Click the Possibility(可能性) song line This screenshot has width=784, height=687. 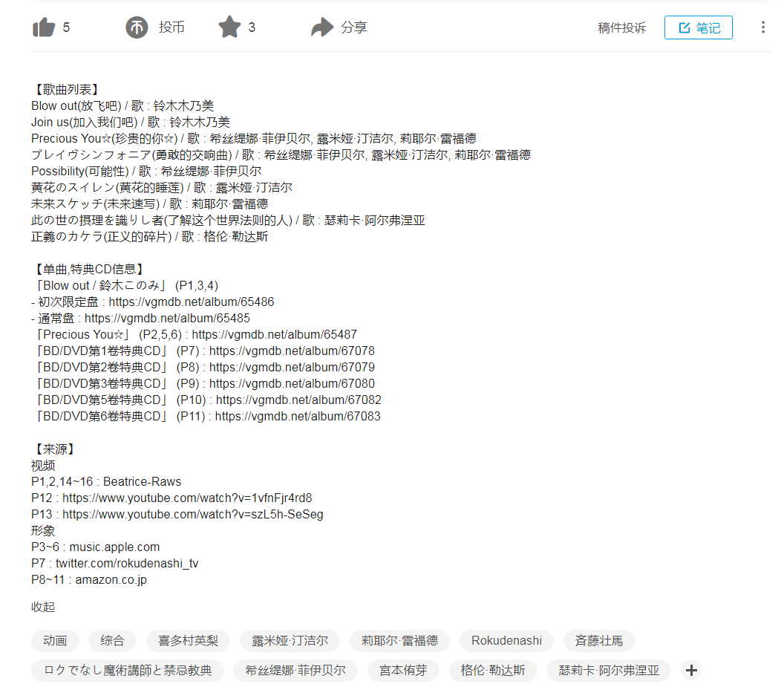(x=146, y=171)
